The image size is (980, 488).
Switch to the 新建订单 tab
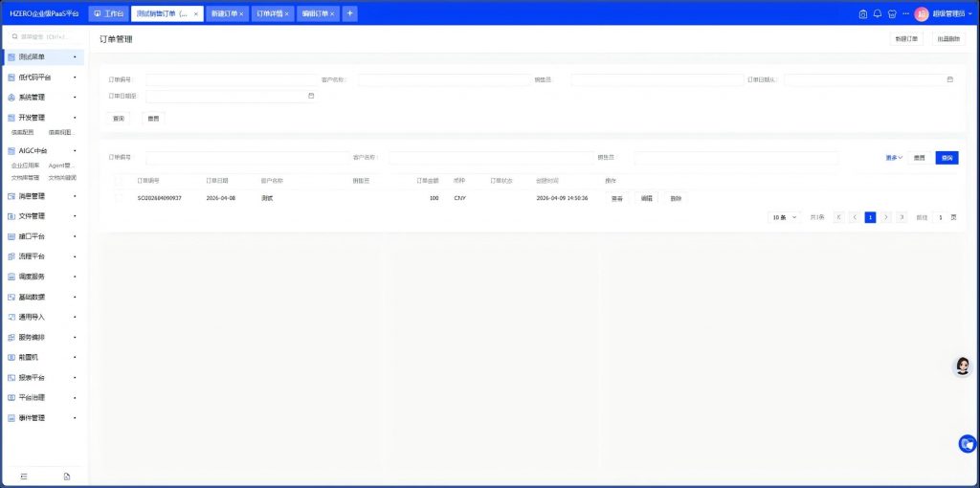pyautogui.click(x=224, y=13)
